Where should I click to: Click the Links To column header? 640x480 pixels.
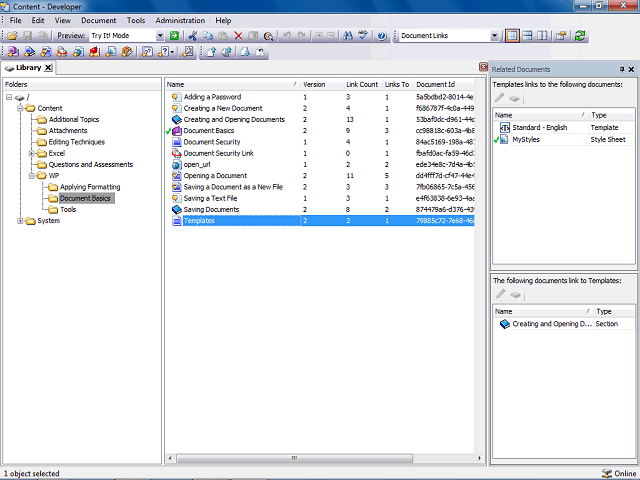[x=397, y=84]
